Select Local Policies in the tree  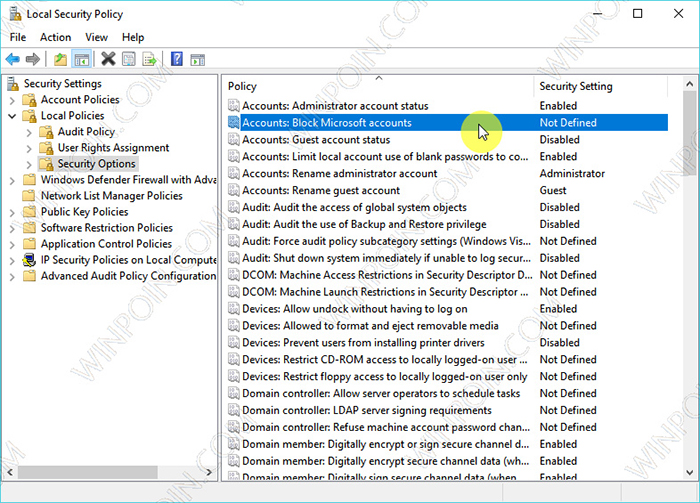click(72, 116)
